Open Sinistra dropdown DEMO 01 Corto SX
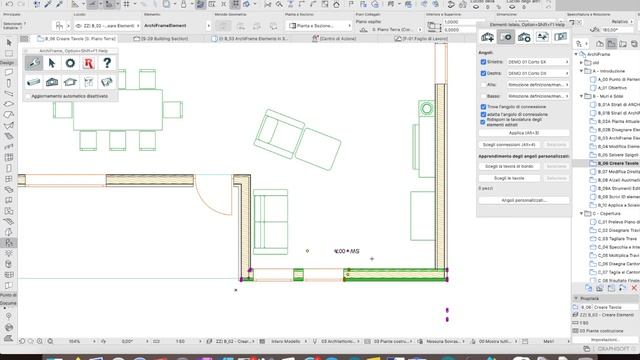 (538, 62)
